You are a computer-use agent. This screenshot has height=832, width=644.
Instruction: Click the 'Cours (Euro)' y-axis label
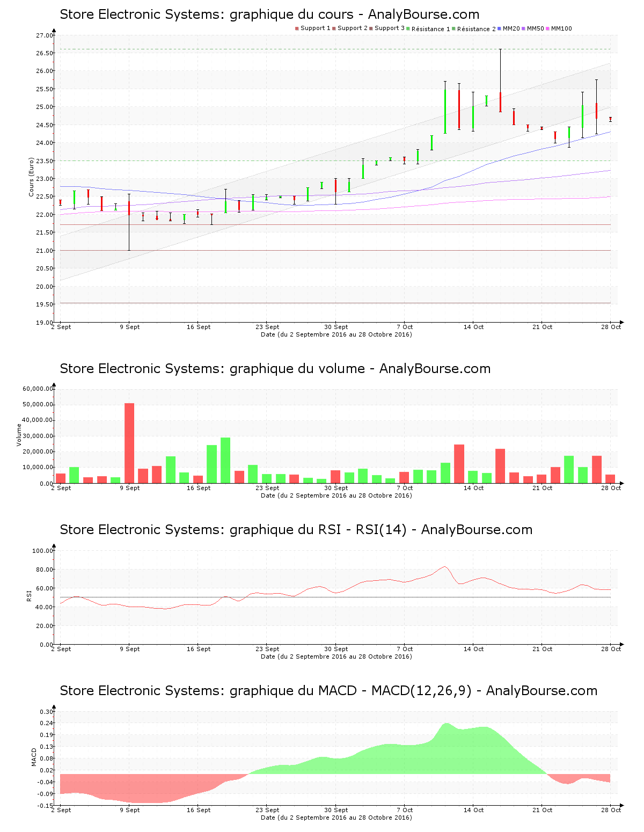pyautogui.click(x=32, y=177)
